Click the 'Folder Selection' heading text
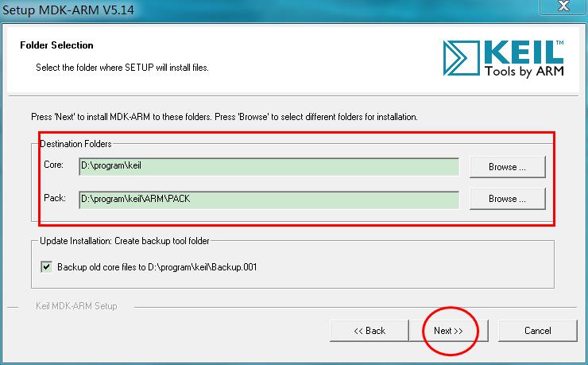The width and height of the screenshot is (588, 365). click(56, 45)
